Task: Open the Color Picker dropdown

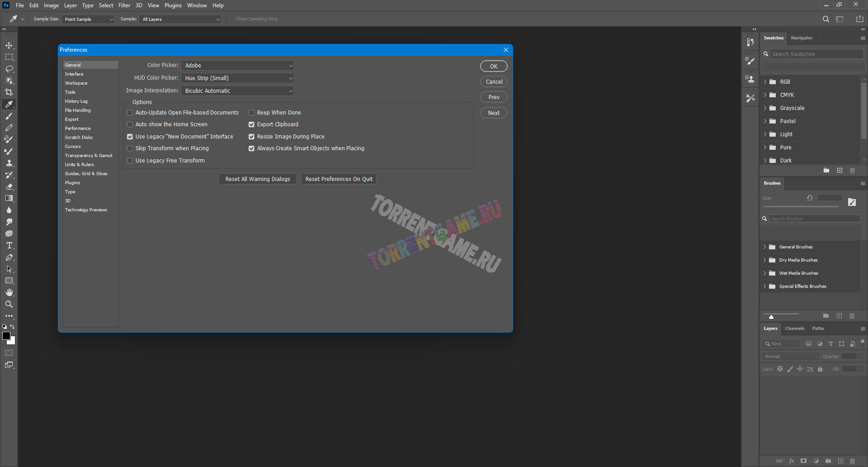Action: [x=237, y=66]
